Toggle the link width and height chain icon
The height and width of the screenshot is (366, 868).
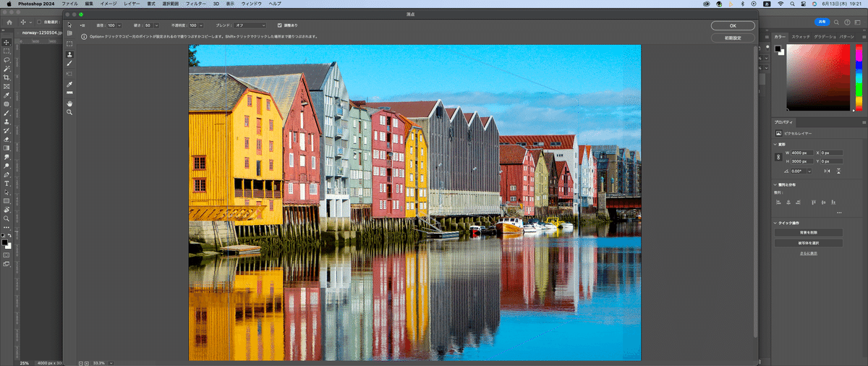[x=779, y=156]
